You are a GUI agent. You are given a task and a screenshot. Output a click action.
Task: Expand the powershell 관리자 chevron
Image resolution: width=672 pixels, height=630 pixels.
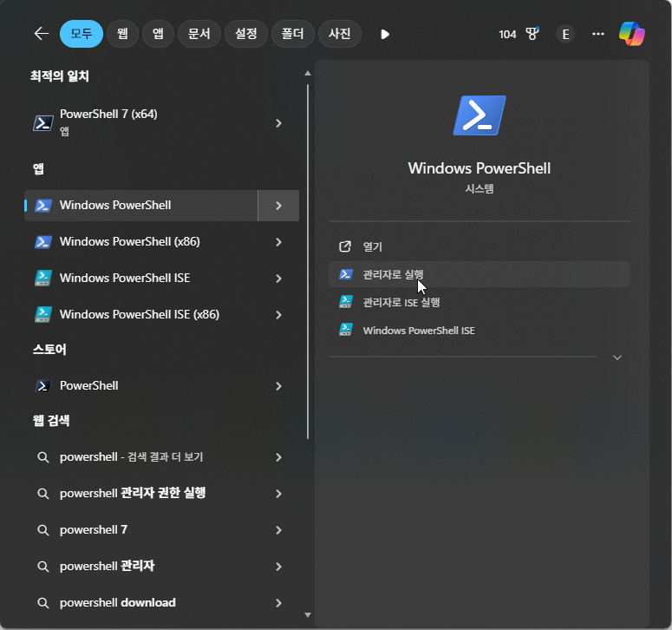click(x=278, y=567)
